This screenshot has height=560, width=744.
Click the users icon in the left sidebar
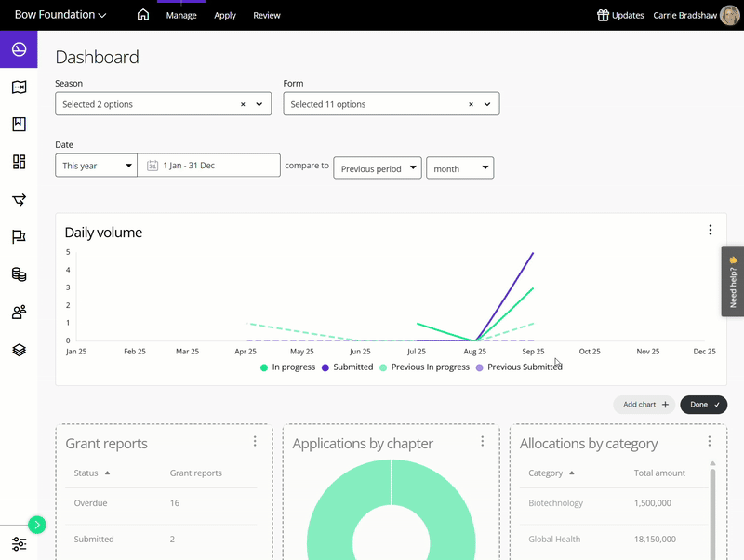click(19, 311)
